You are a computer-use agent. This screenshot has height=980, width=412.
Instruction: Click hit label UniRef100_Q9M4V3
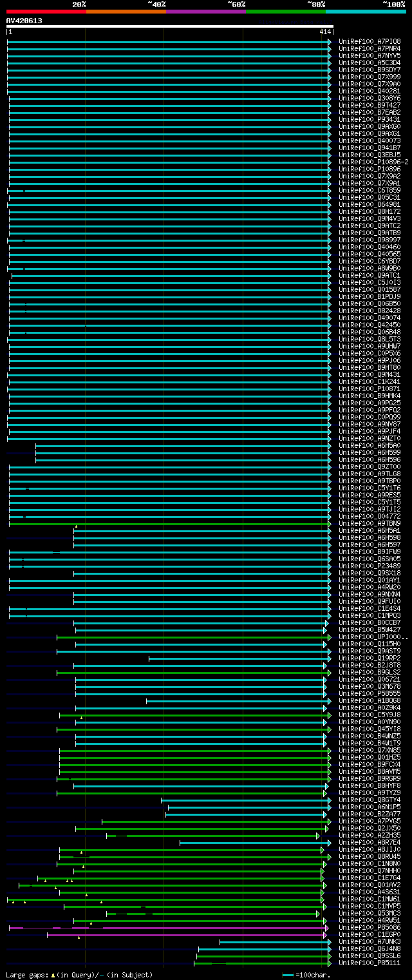[369, 218]
